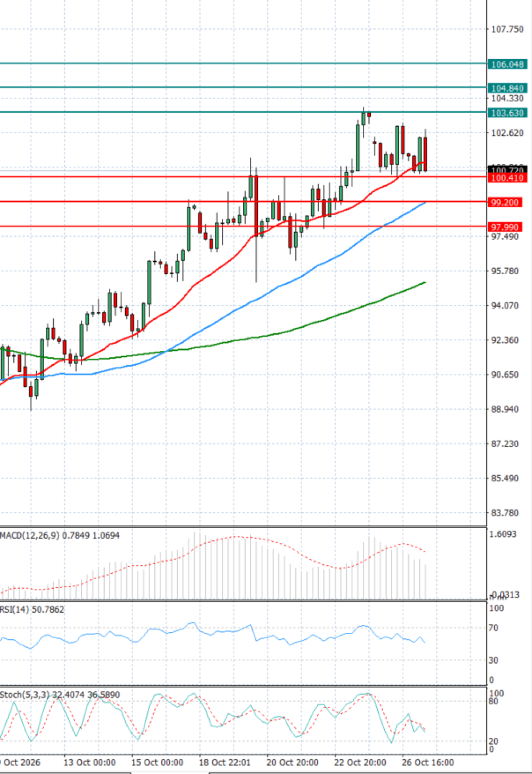Viewport: 532px width, 774px height.
Task: Click the 102.620 price axis value
Action: pos(506,133)
